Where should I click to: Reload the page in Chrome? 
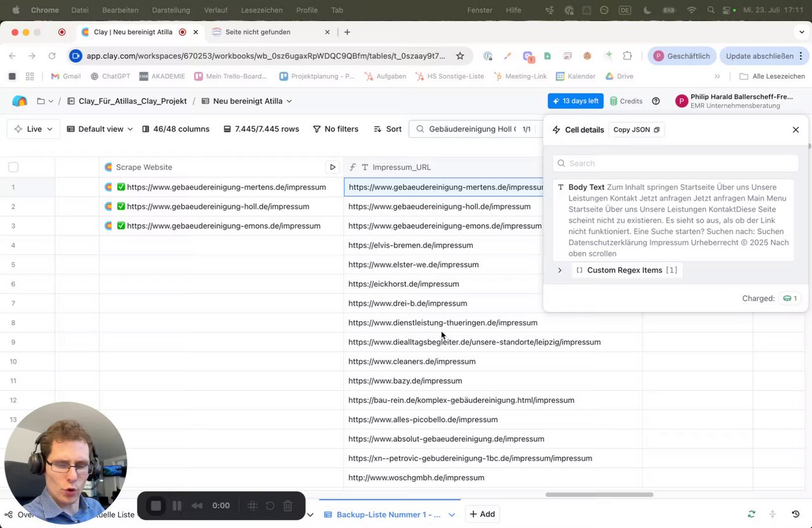[52, 56]
